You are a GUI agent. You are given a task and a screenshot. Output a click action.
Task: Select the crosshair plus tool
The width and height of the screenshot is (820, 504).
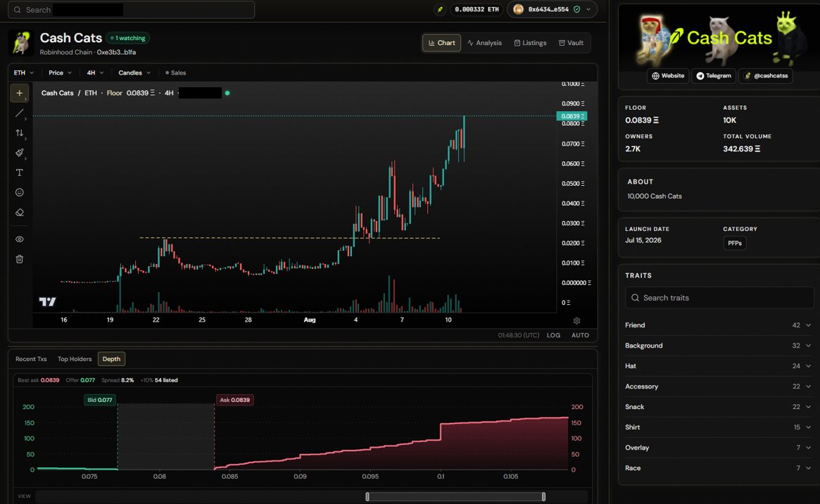point(19,93)
